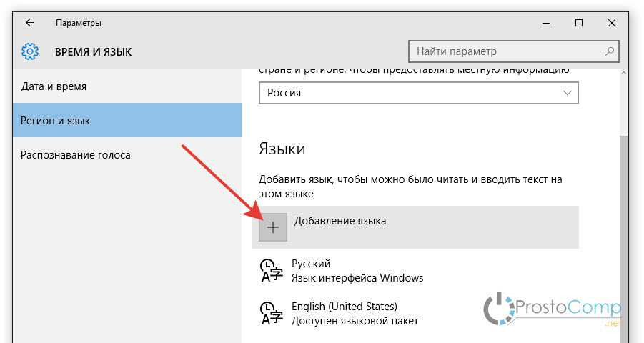This screenshot has width=644, height=343.
Task: Click the vertical scrollbar thumb
Action: (624, 238)
